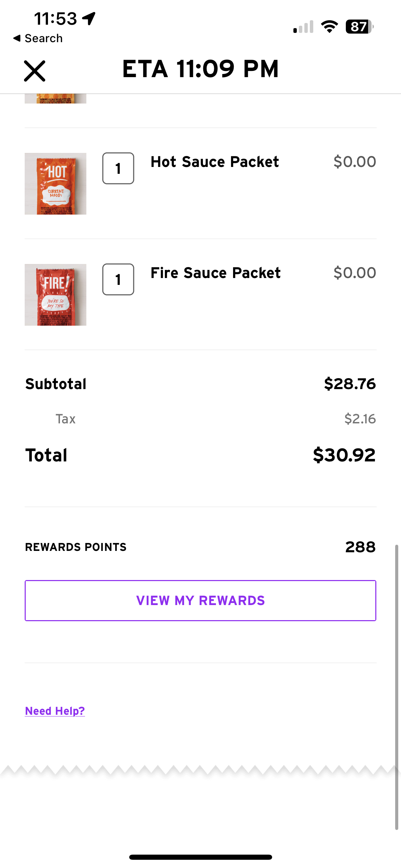Tap the battery indicator in status bar

359,27
